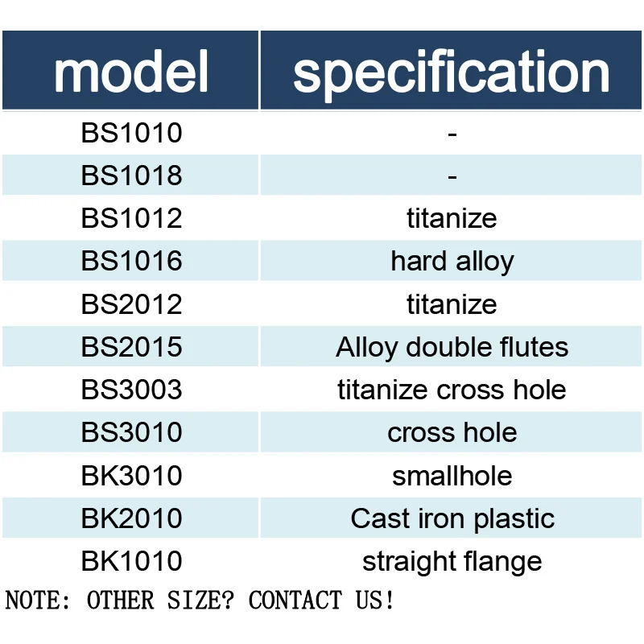Pick the BS3010 model entry
This screenshot has width=644, height=644.
131,432
